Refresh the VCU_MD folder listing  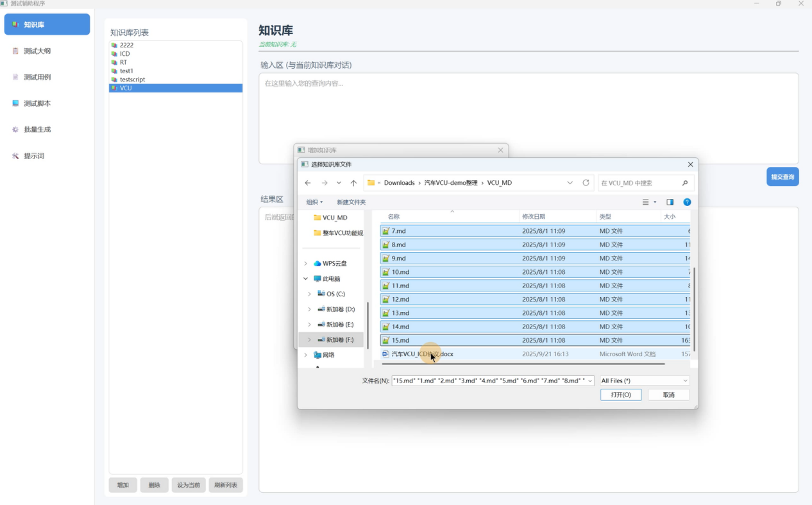(586, 183)
